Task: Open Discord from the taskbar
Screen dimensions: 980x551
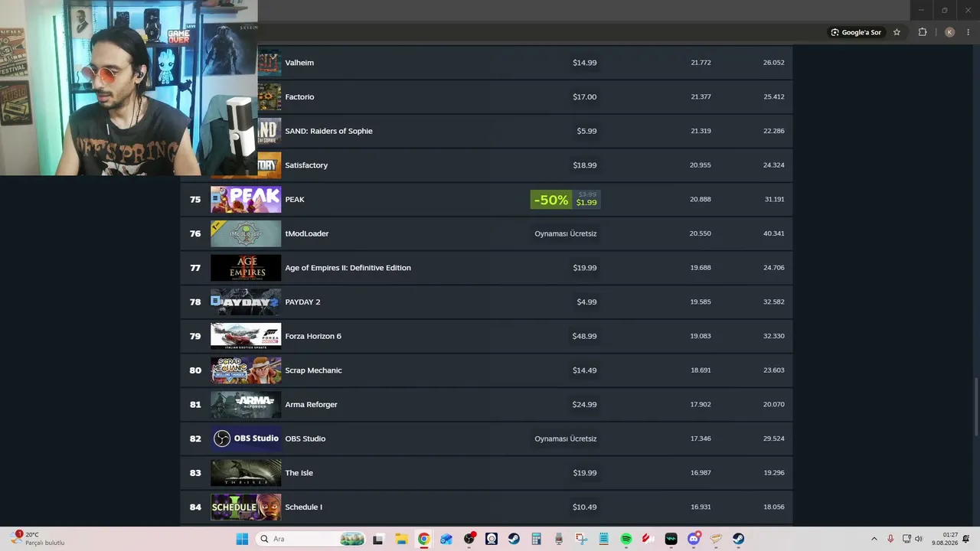Action: (x=694, y=539)
